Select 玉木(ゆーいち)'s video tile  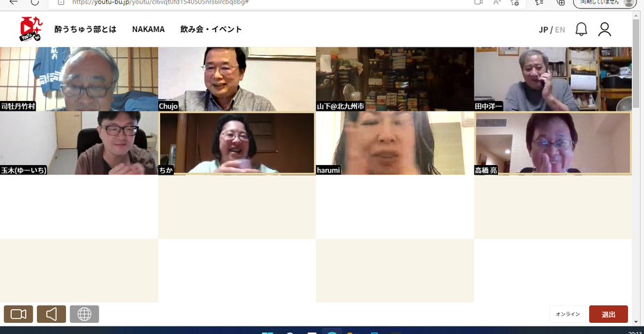[x=79, y=143]
